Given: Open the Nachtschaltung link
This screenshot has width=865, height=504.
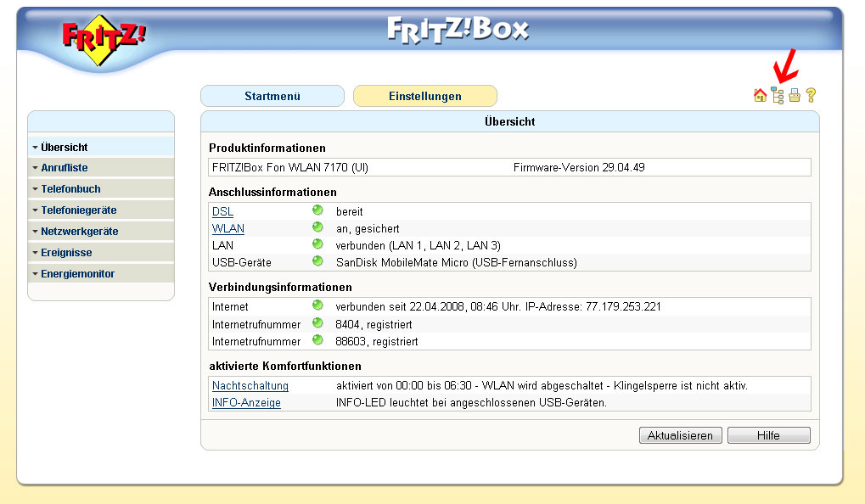Looking at the screenshot, I should 250,385.
